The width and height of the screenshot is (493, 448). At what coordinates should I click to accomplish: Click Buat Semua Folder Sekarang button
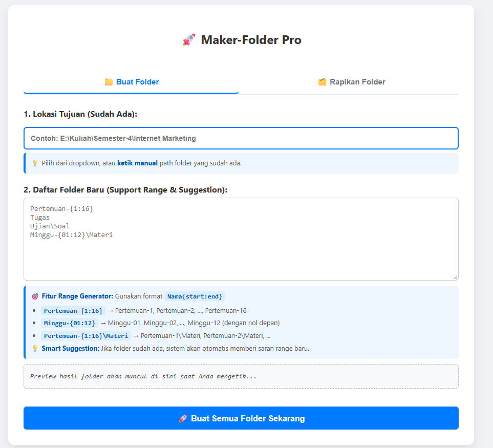point(241,418)
